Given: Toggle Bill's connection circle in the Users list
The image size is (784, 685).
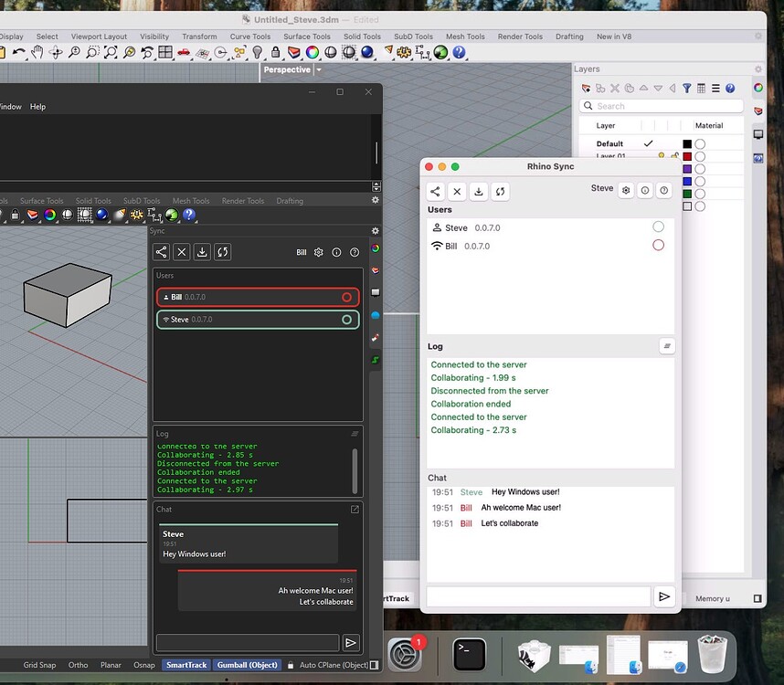Looking at the screenshot, I should [x=658, y=245].
